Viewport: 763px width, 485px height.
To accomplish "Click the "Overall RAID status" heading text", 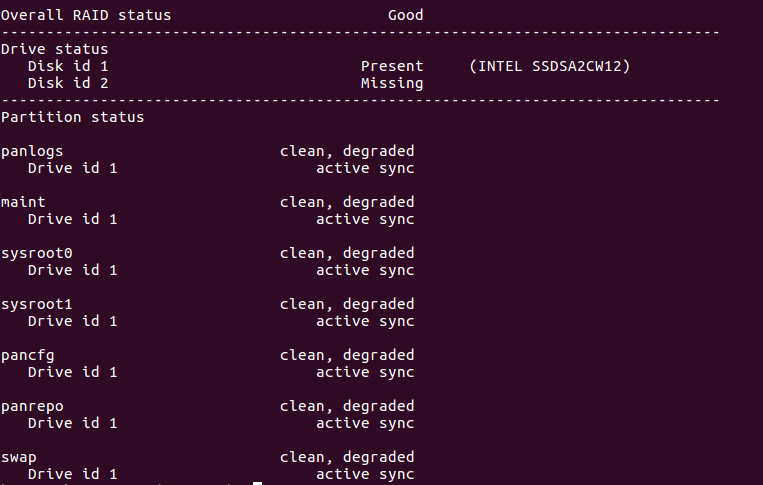I will pyautogui.click(x=86, y=15).
